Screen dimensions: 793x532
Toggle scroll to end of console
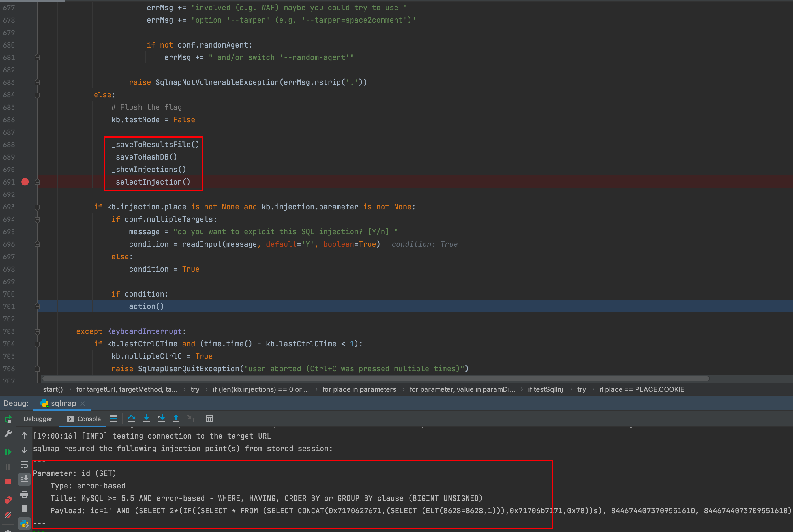click(24, 479)
